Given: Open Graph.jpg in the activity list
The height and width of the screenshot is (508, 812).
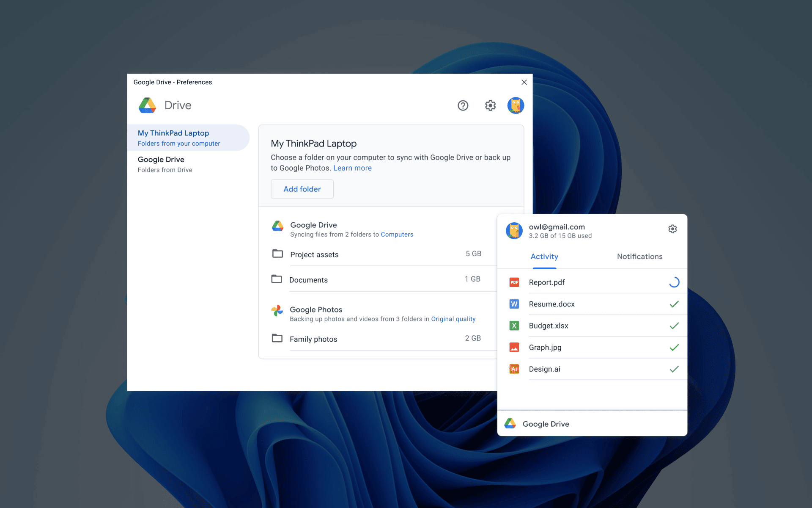Looking at the screenshot, I should coord(545,348).
